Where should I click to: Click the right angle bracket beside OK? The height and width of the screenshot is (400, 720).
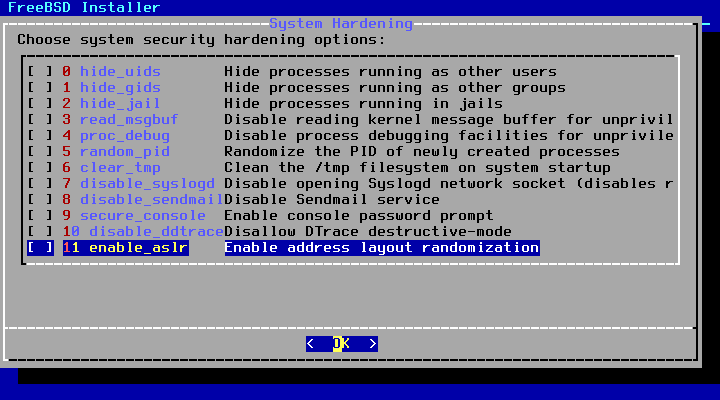(373, 344)
